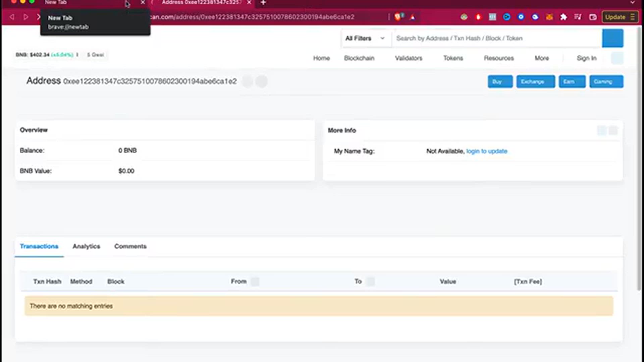Focus the Search by Address input field
644x362 pixels.
click(x=497, y=38)
